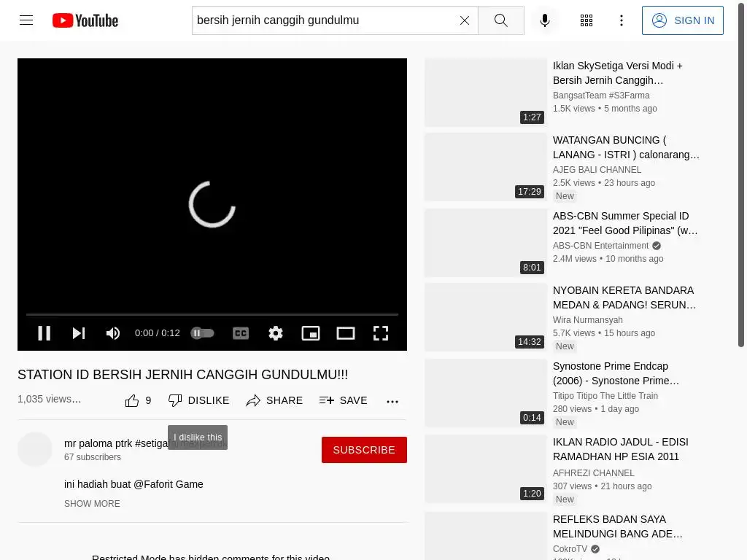The height and width of the screenshot is (560, 747).
Task: Click the search magnifier button
Action: (x=500, y=20)
